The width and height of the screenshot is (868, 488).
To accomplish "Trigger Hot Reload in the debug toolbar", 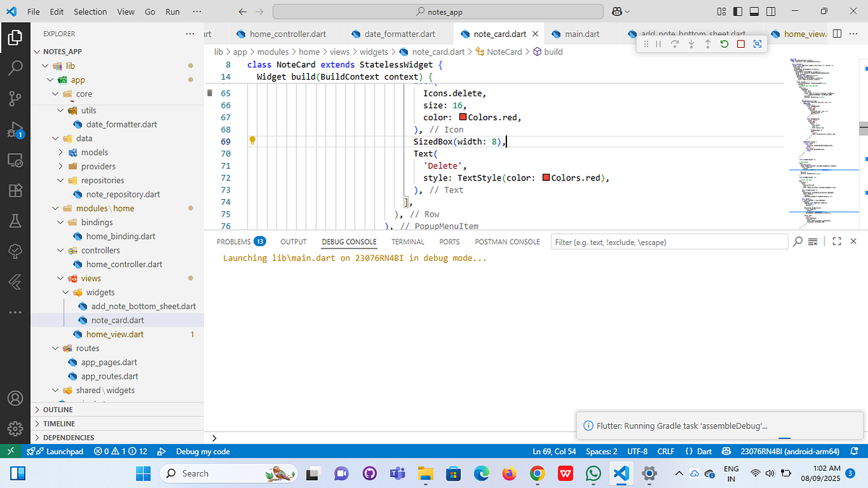I will [x=724, y=44].
